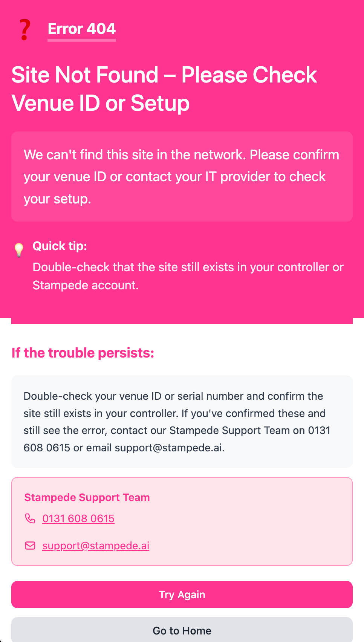Viewport: 364px width, 642px height.
Task: Click the Error 404 label
Action: point(82,29)
